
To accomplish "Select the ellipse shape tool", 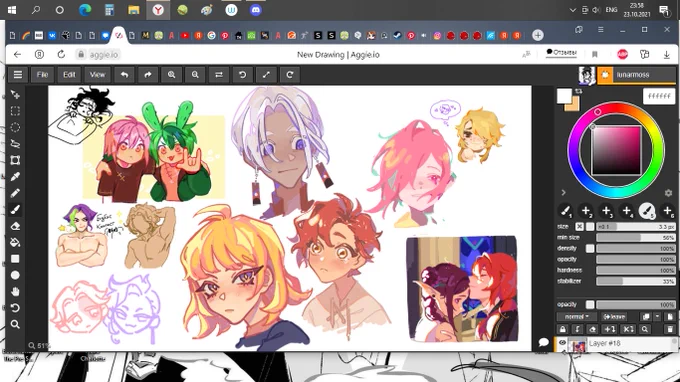I will [x=15, y=275].
